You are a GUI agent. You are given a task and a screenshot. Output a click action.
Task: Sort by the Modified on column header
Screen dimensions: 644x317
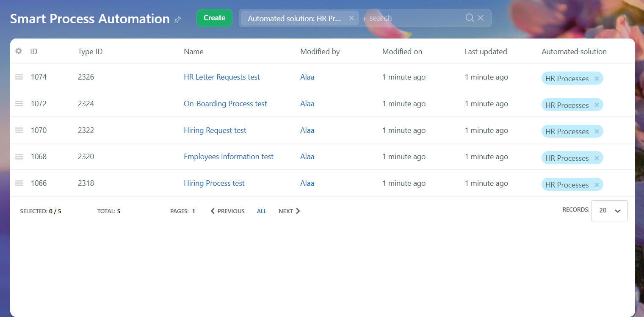click(402, 52)
